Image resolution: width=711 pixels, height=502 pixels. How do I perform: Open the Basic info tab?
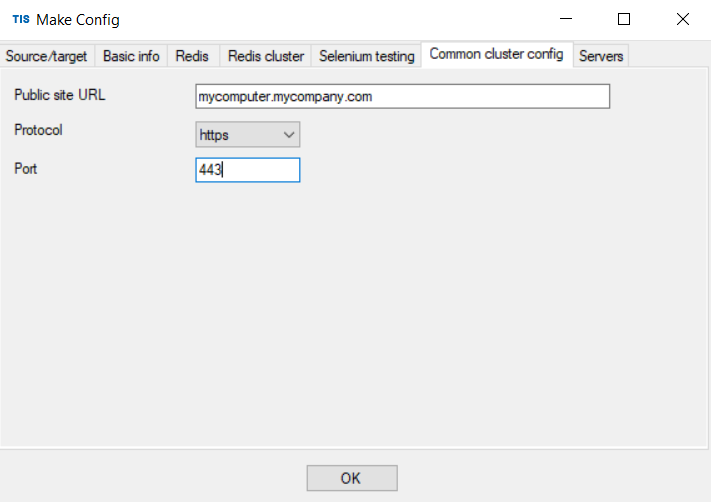pos(131,56)
